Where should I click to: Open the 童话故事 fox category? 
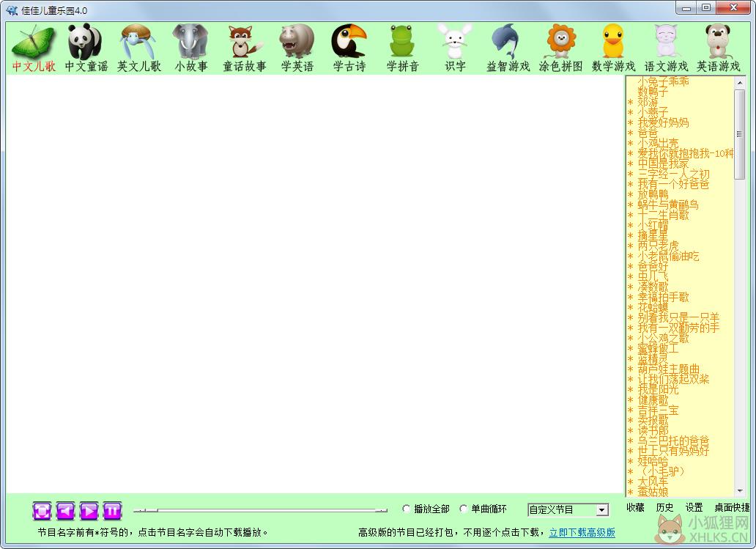244,48
